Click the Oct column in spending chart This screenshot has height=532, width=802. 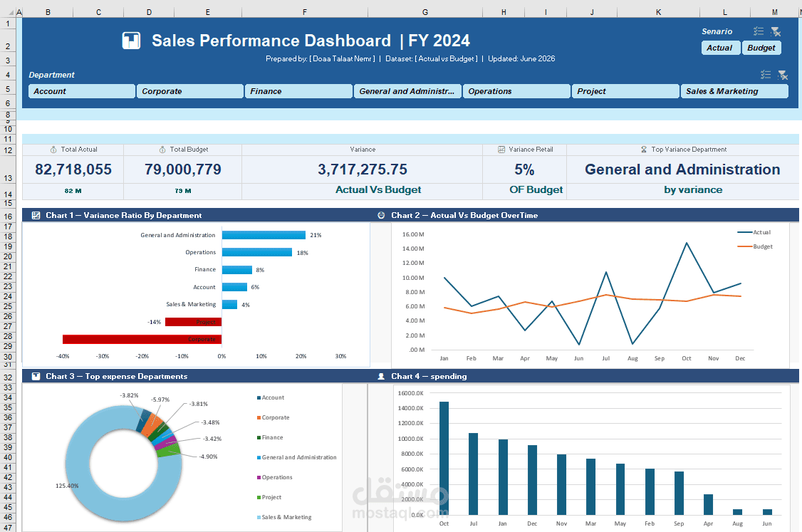[x=444, y=459]
